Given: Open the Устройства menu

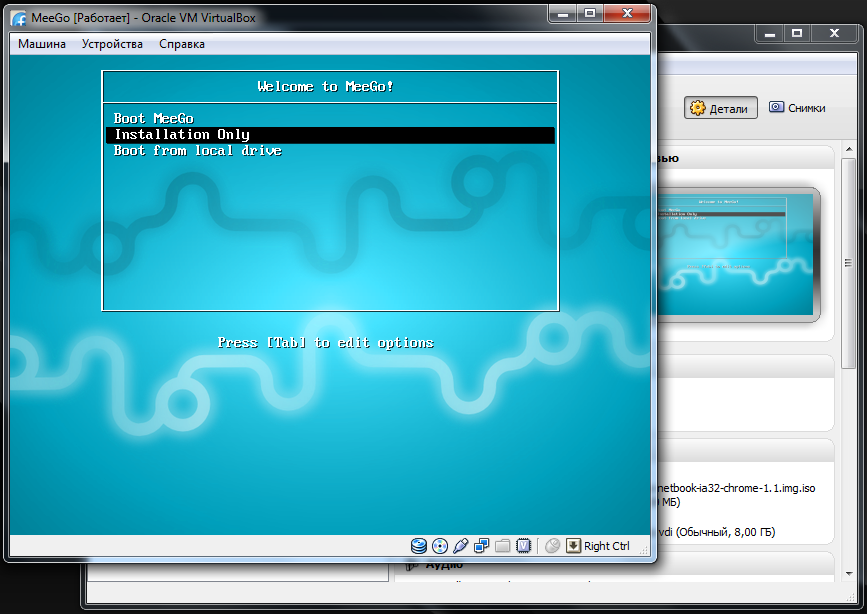Looking at the screenshot, I should pos(112,44).
